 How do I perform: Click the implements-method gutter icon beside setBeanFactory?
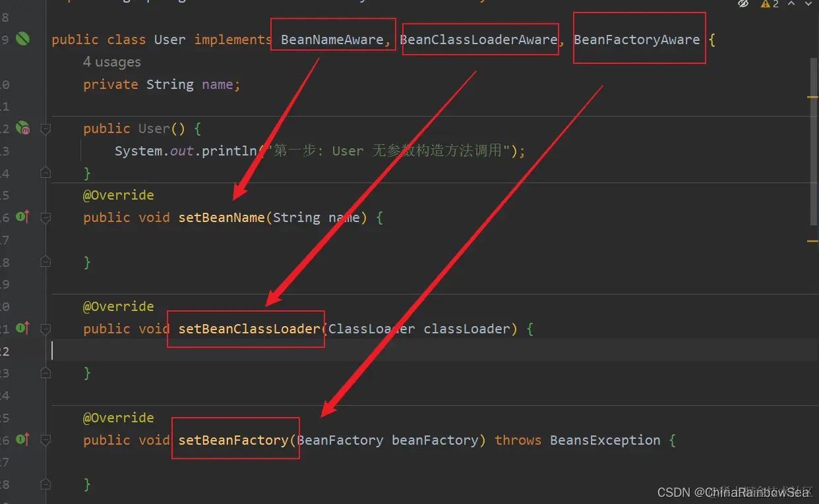22,439
